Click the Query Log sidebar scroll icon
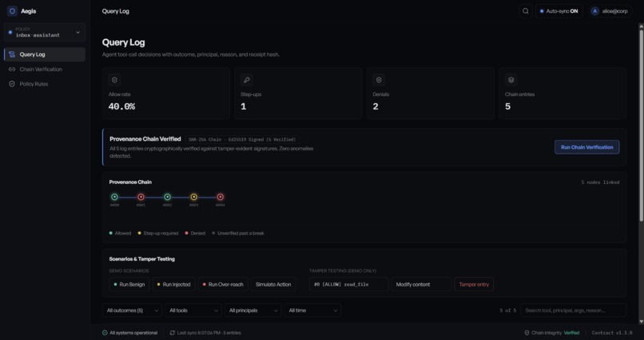Viewport: 644px width, 340px height. tap(12, 54)
